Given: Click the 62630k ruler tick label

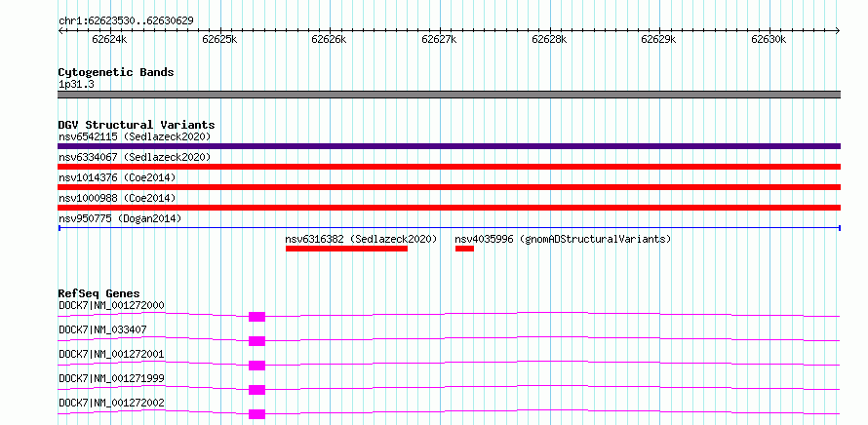Looking at the screenshot, I should tap(769, 39).
